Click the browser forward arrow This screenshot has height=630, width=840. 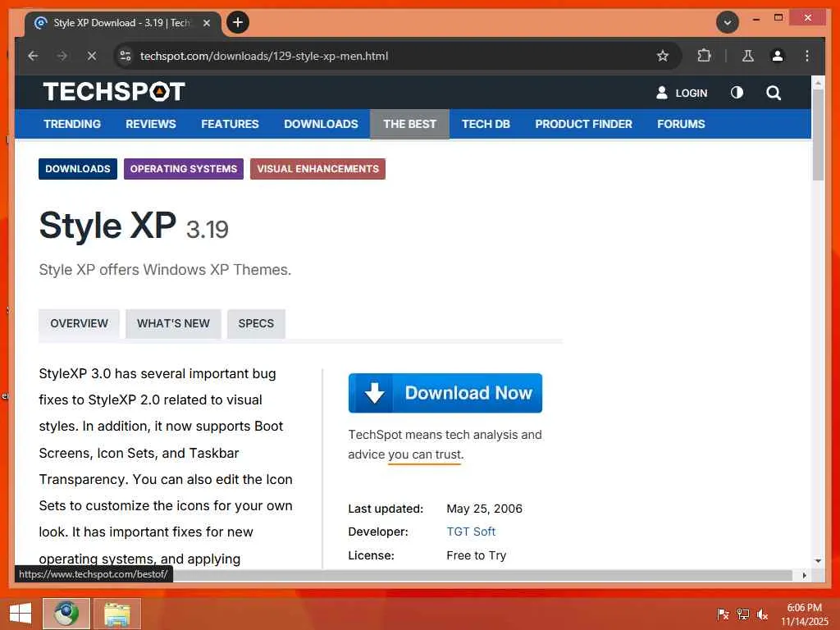[62, 56]
